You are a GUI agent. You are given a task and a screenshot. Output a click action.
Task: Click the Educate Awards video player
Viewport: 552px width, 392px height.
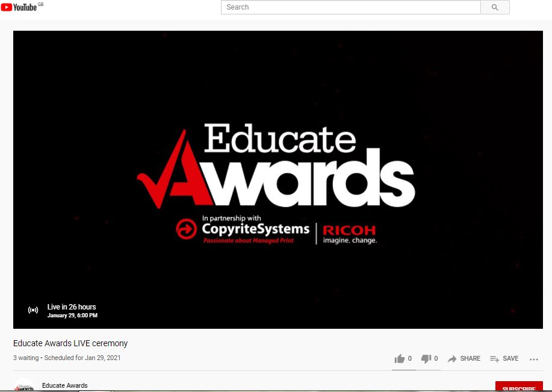278,179
